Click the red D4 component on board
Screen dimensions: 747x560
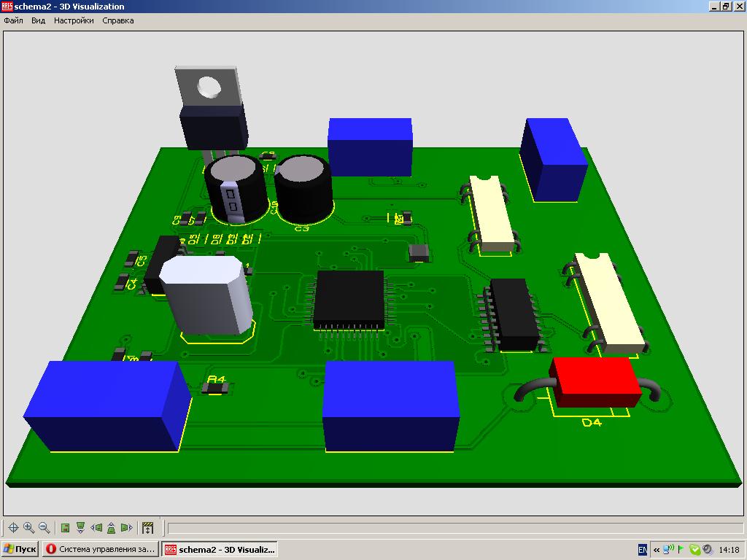[x=595, y=381]
